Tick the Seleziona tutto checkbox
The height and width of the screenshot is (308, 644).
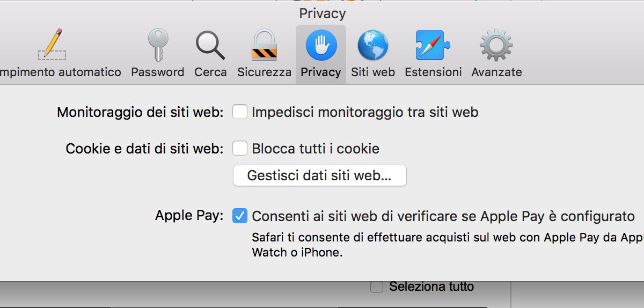pos(377,287)
